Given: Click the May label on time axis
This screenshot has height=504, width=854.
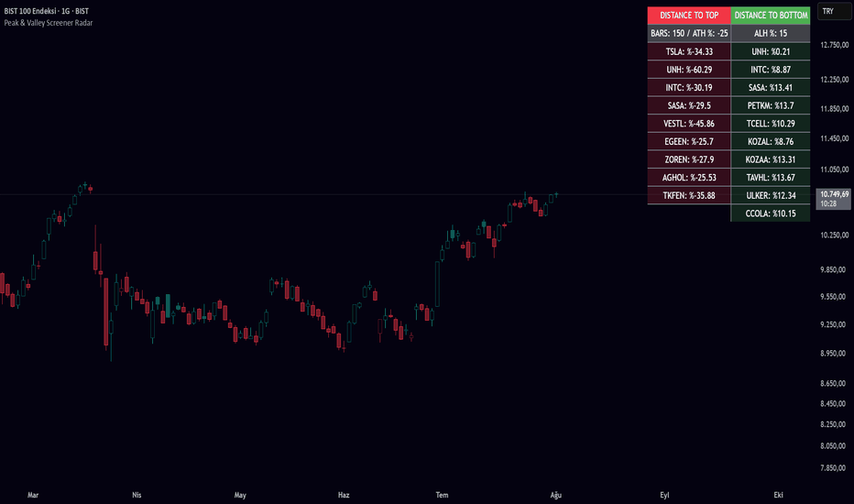Looking at the screenshot, I should pyautogui.click(x=240, y=495).
